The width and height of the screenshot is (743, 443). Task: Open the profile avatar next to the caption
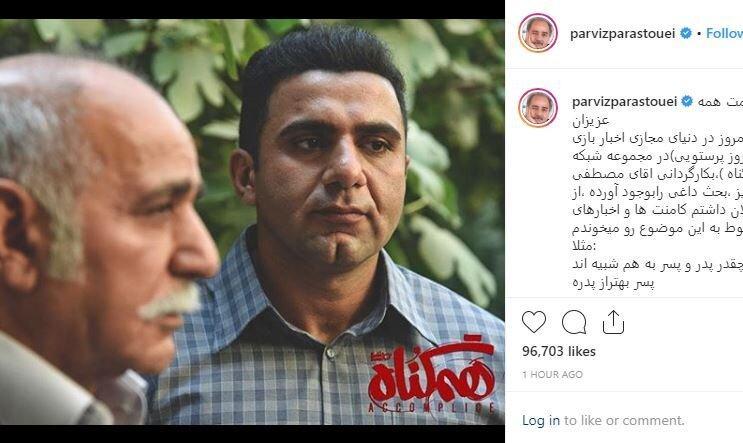pos(538,108)
